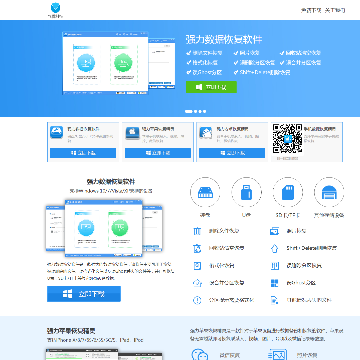This screenshot has height=360, width=360.
Task: Click the 强力数据恢复软件 banner heading
Action: click(224, 39)
